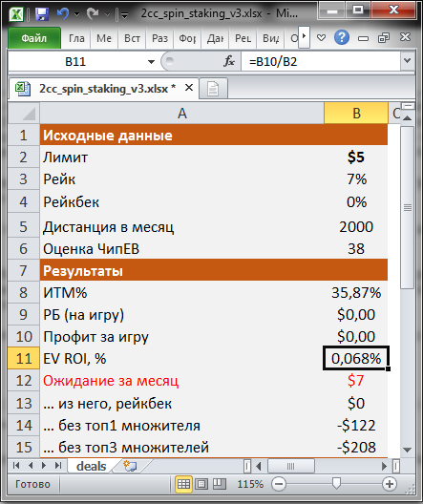Click the Excel application icon in title bar
The height and width of the screenshot is (504, 423).
click(x=16, y=13)
